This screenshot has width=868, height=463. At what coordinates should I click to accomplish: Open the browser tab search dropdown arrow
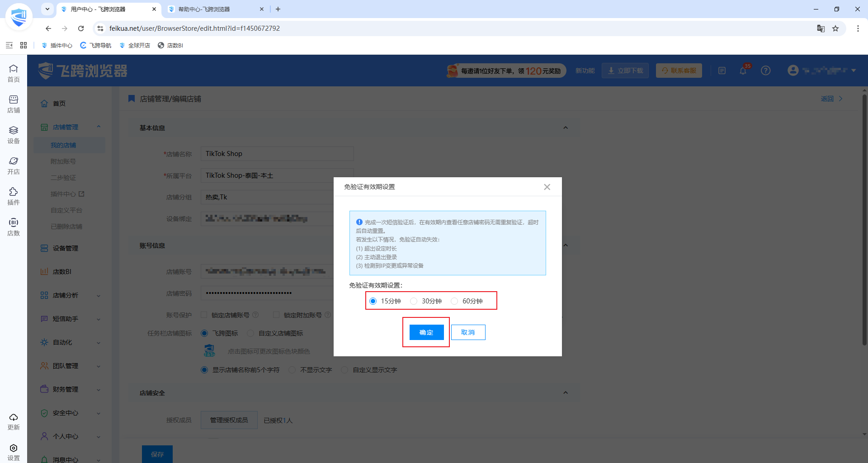(47, 9)
